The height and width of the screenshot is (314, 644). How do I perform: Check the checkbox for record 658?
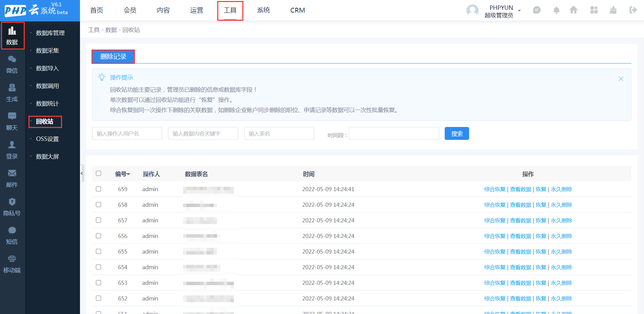coord(99,205)
